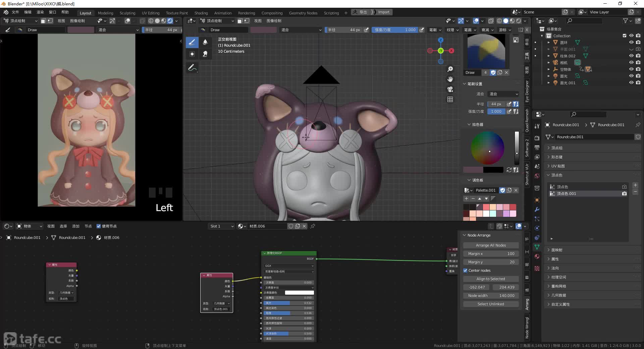The image size is (644, 349).
Task: Open the Texture properties tab
Action: (537, 268)
